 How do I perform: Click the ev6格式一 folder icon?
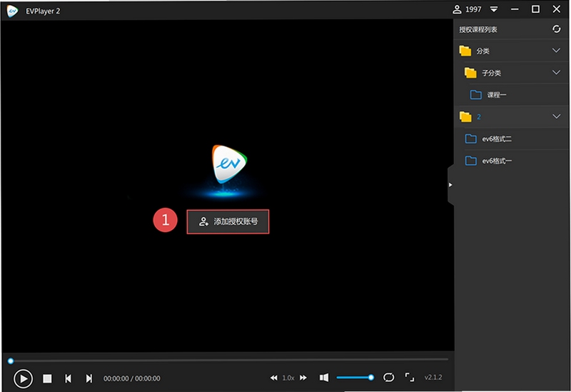[x=471, y=161]
